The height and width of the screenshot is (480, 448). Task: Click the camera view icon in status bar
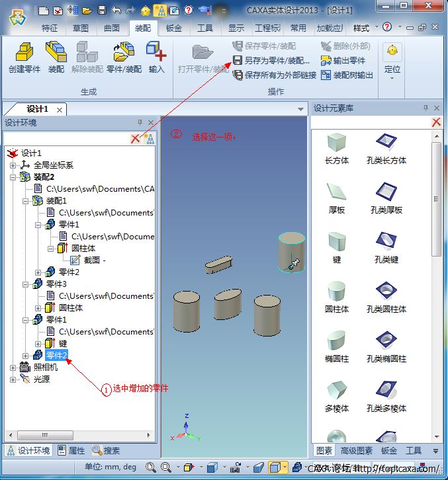click(236, 467)
